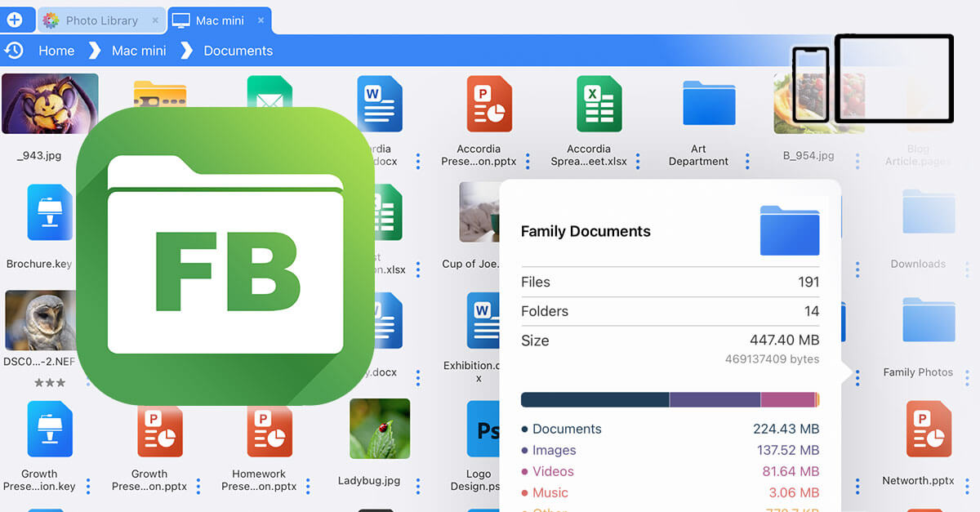
Task: Open the Growth Prese...ion.key Keynote icon
Action: (x=50, y=429)
